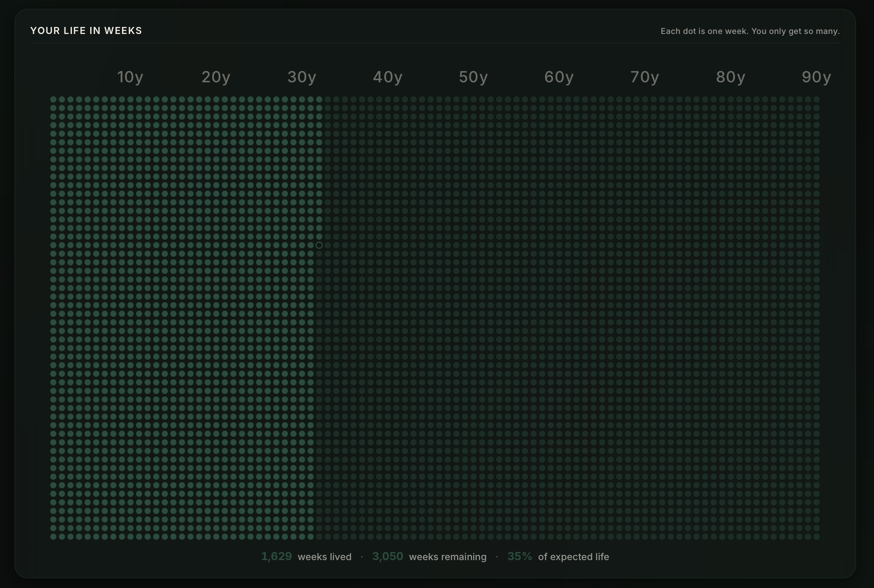
Task: Choose the 80y age label
Action: point(731,77)
